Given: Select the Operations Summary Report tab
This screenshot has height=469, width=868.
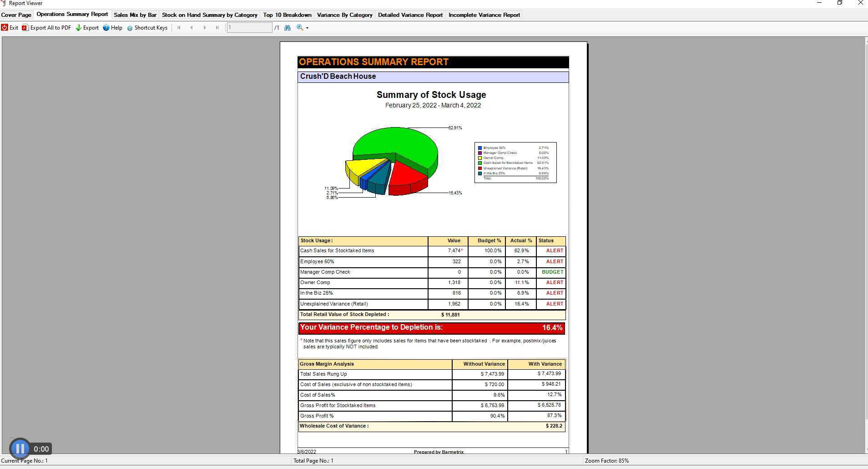Looking at the screenshot, I should [72, 15].
